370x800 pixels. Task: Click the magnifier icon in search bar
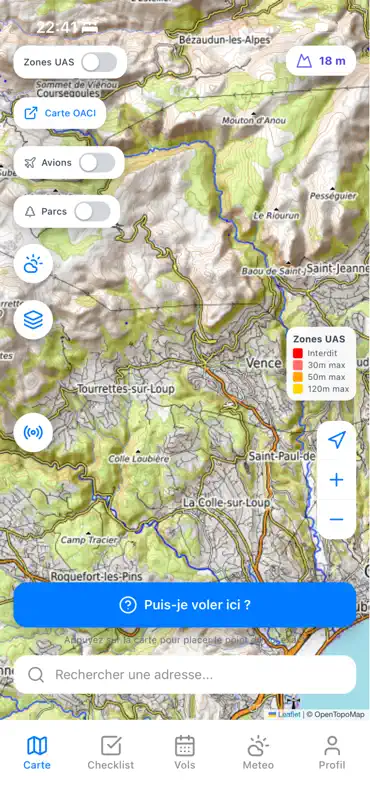tap(36, 674)
